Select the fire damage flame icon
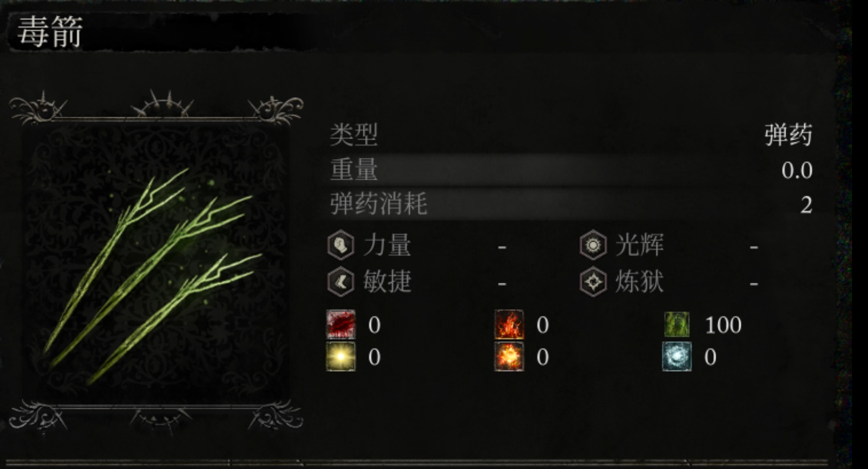Image resolution: width=868 pixels, height=469 pixels. pyautogui.click(x=509, y=325)
